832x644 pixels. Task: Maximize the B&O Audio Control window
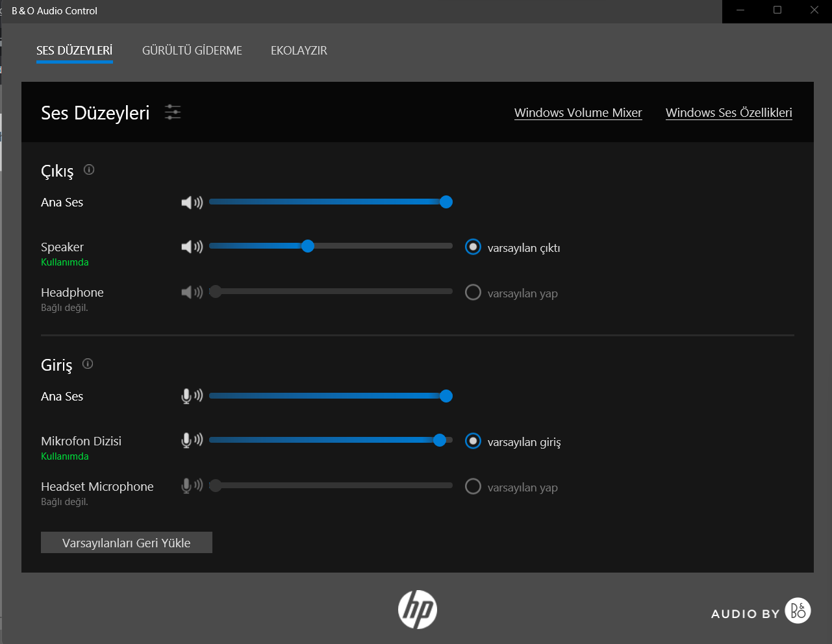point(777,10)
